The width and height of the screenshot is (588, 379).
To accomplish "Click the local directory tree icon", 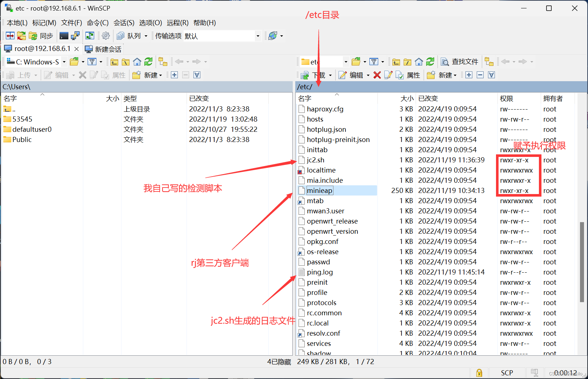I will 163,62.
